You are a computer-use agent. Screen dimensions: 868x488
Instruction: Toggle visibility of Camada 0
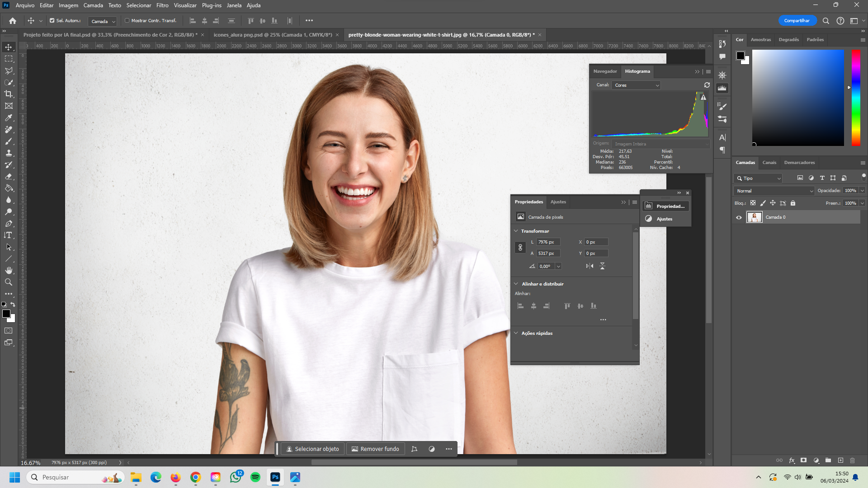click(x=739, y=217)
